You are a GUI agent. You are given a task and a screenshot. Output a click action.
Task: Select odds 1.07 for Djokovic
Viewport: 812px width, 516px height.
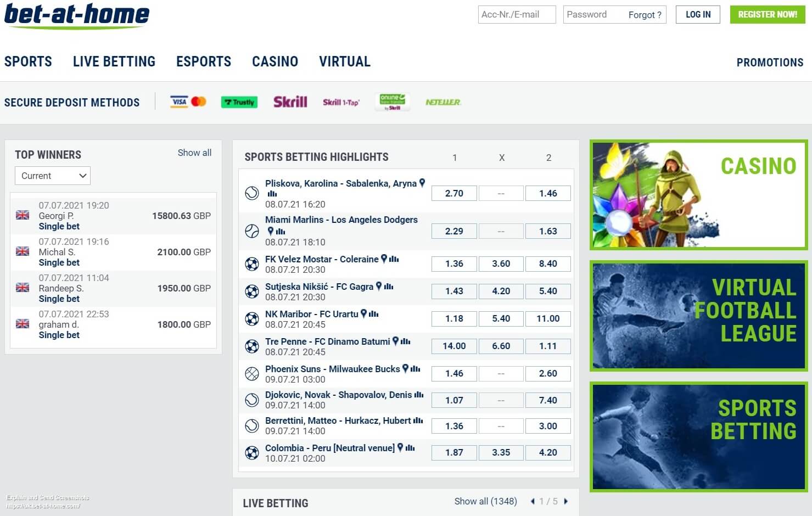(x=454, y=400)
